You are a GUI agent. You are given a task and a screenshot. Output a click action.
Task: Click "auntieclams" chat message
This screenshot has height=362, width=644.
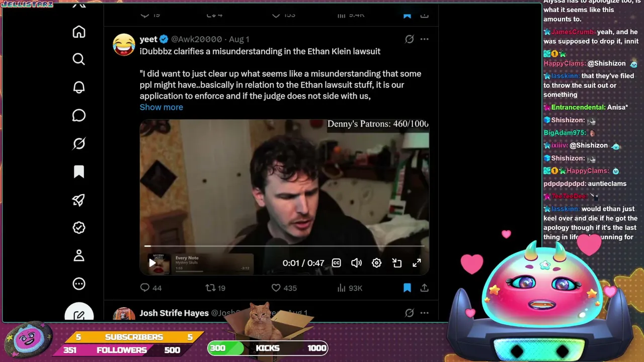click(x=607, y=184)
